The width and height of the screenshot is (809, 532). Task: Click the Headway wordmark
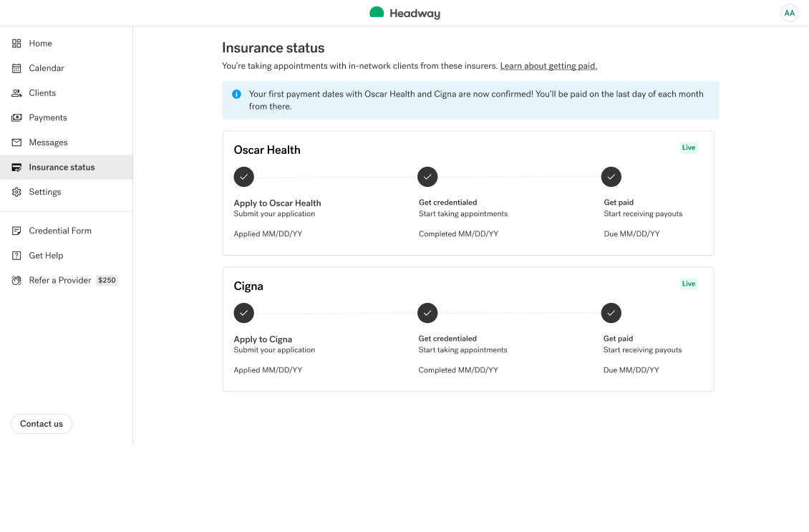(415, 14)
